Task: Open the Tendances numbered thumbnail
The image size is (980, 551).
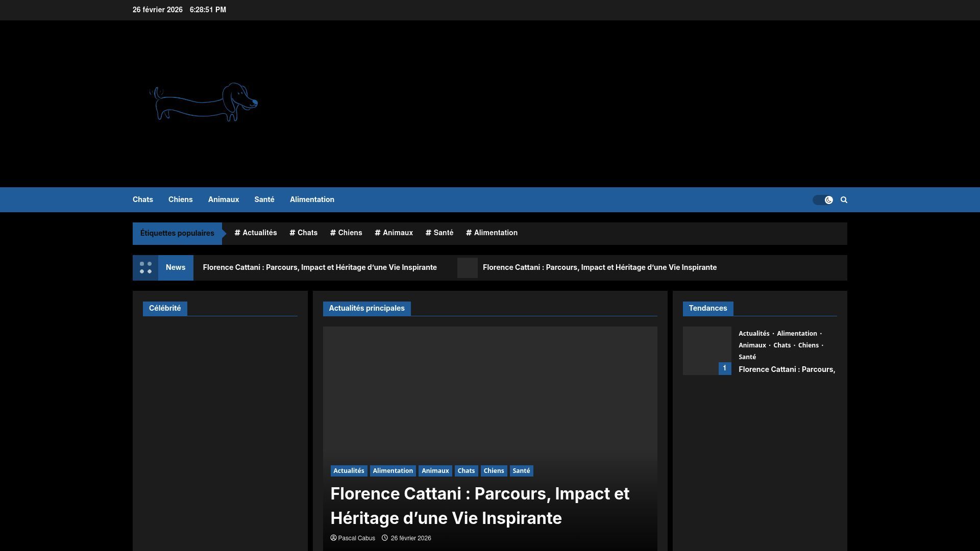Action: [x=707, y=351]
